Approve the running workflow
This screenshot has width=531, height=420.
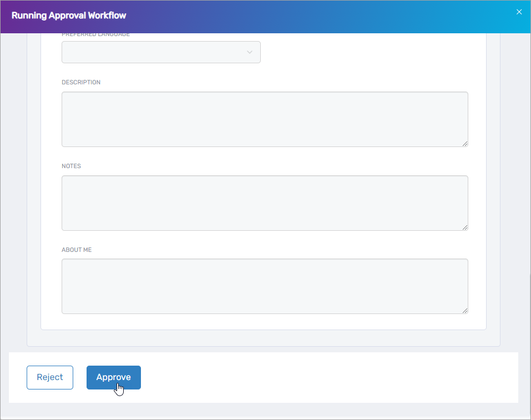point(113,377)
